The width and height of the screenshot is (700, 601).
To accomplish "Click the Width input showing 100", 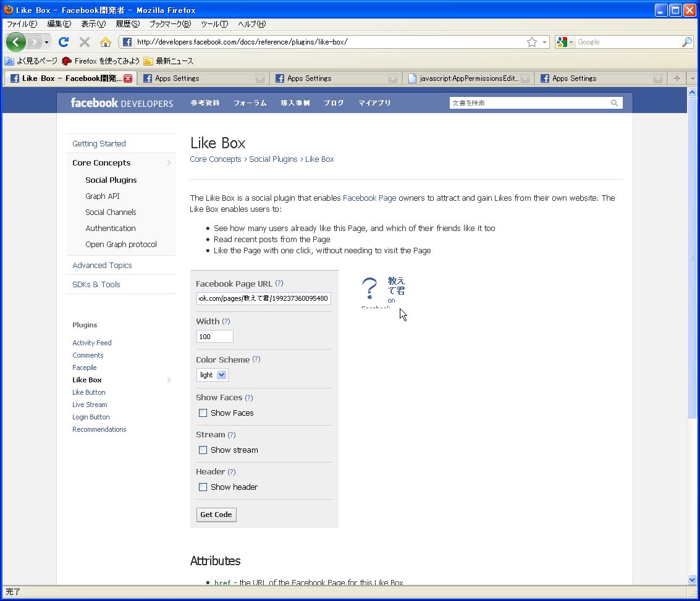I will (x=215, y=337).
